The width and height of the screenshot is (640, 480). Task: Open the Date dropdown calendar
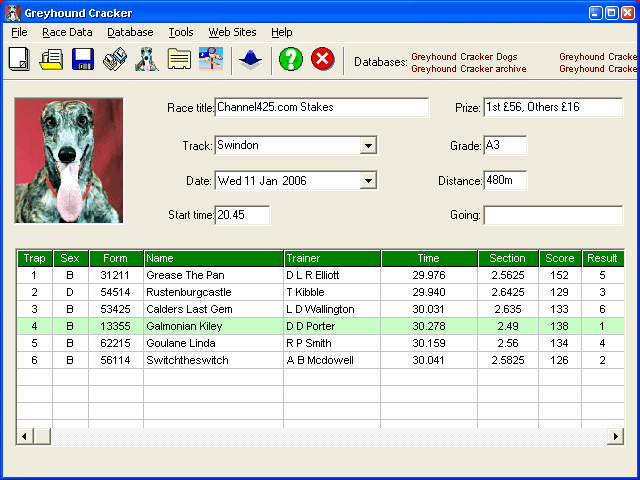(368, 181)
